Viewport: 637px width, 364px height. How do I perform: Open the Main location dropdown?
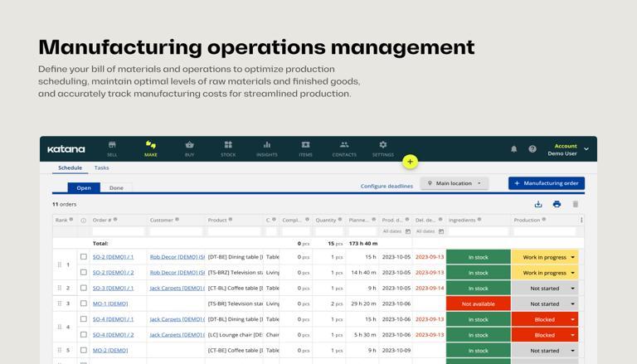(455, 183)
